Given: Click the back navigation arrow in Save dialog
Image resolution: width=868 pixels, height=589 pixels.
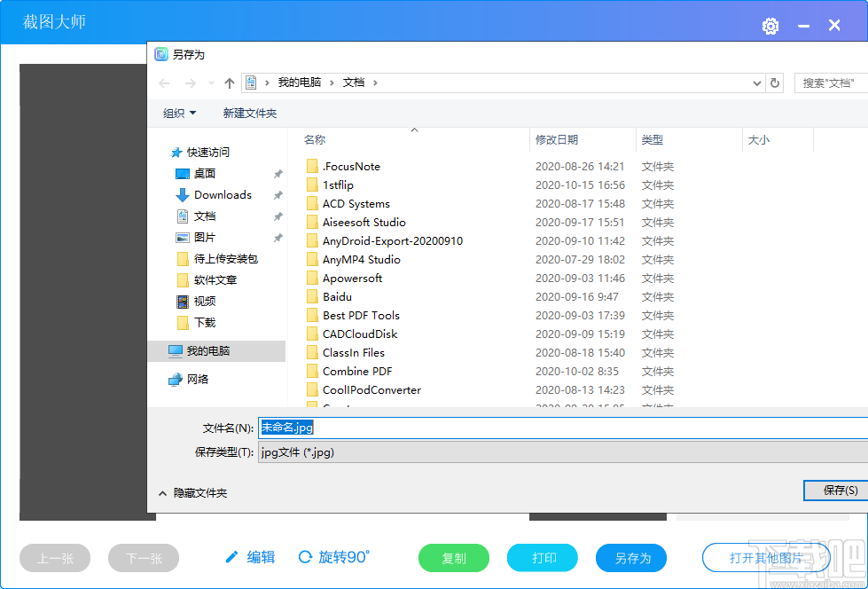Looking at the screenshot, I should (163, 82).
